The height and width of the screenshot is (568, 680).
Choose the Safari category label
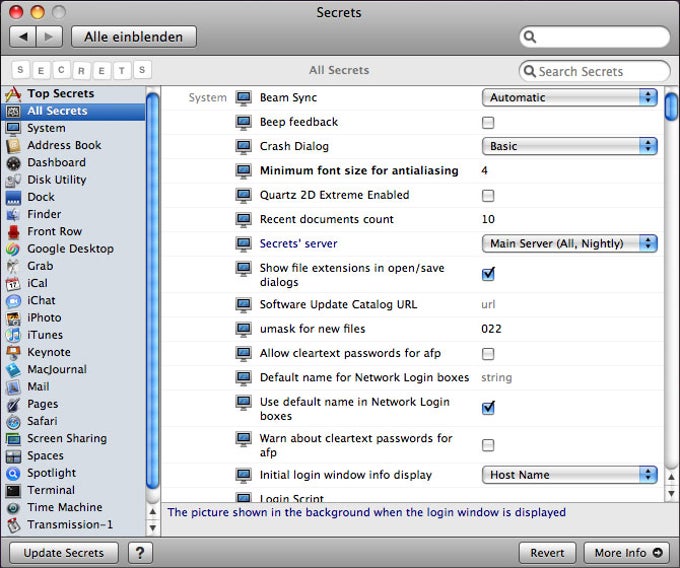coord(42,421)
